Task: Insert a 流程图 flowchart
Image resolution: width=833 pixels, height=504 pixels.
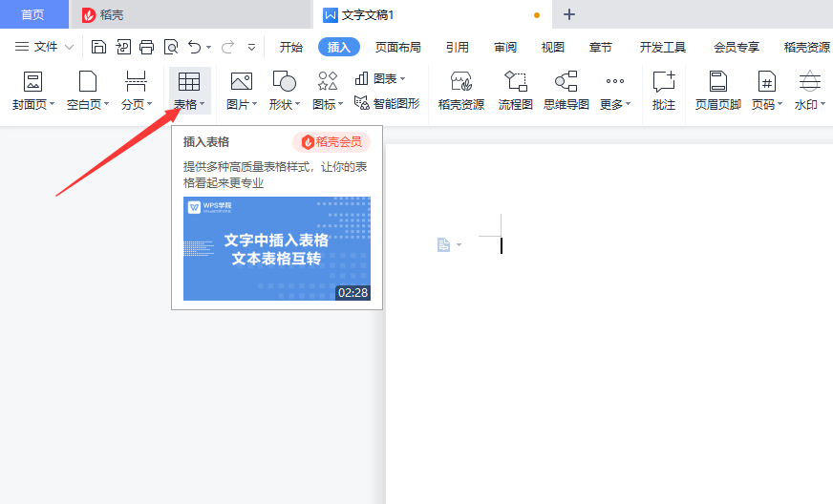Action: [515, 91]
